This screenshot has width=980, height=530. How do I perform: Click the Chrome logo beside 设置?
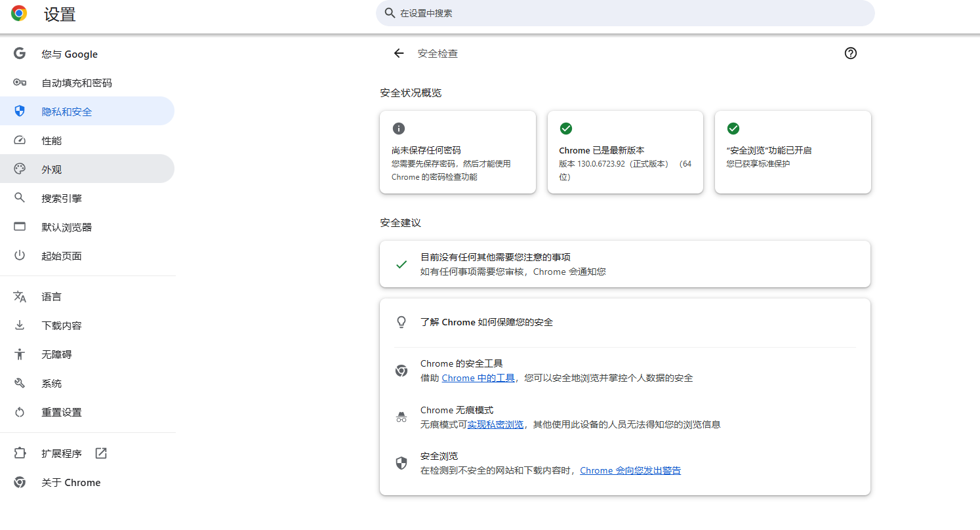pos(19,13)
